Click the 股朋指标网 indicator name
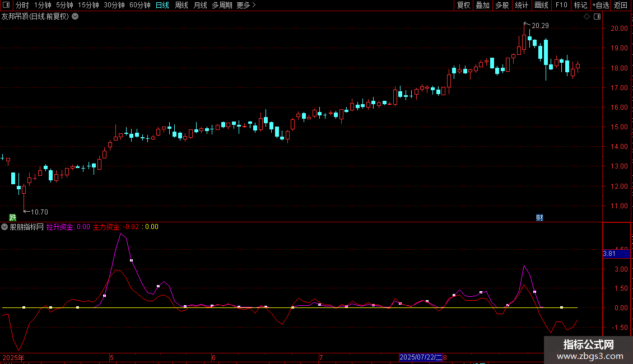 pos(27,227)
